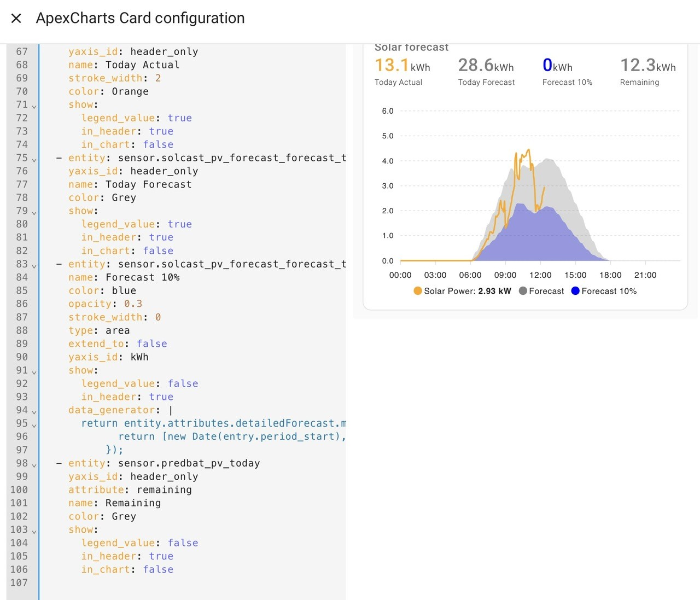Close the ApexCharts Card configuration dialog
Image resolution: width=700 pixels, height=600 pixels.
[16, 18]
